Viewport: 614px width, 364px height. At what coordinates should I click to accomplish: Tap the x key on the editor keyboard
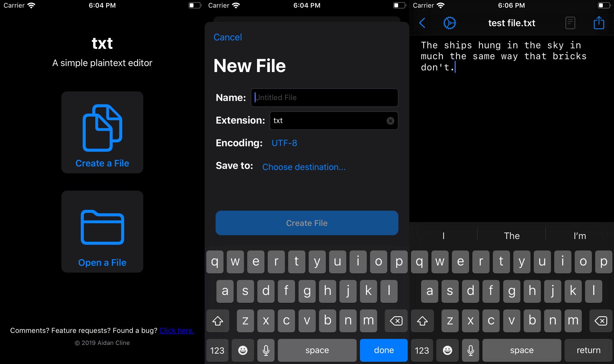(470, 321)
